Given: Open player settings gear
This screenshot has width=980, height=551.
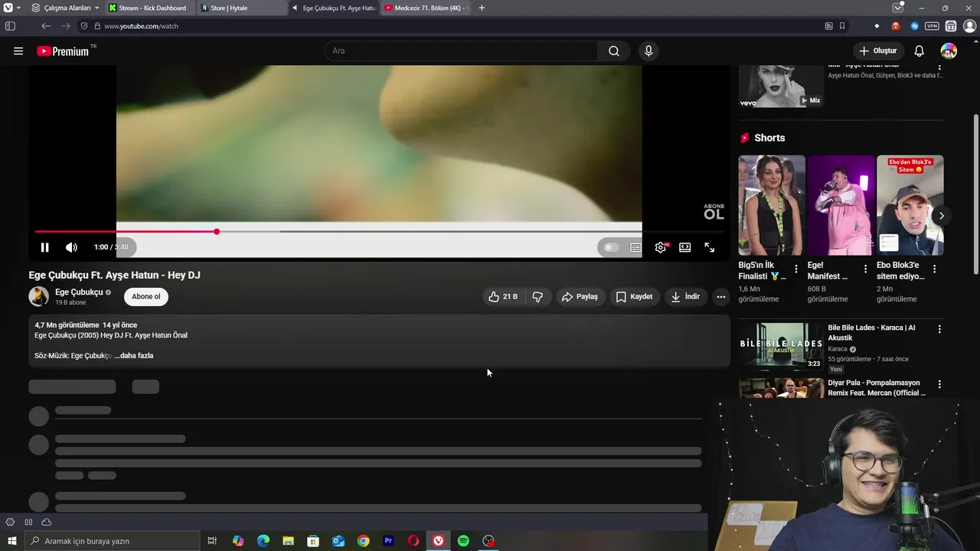Looking at the screenshot, I should tap(661, 247).
